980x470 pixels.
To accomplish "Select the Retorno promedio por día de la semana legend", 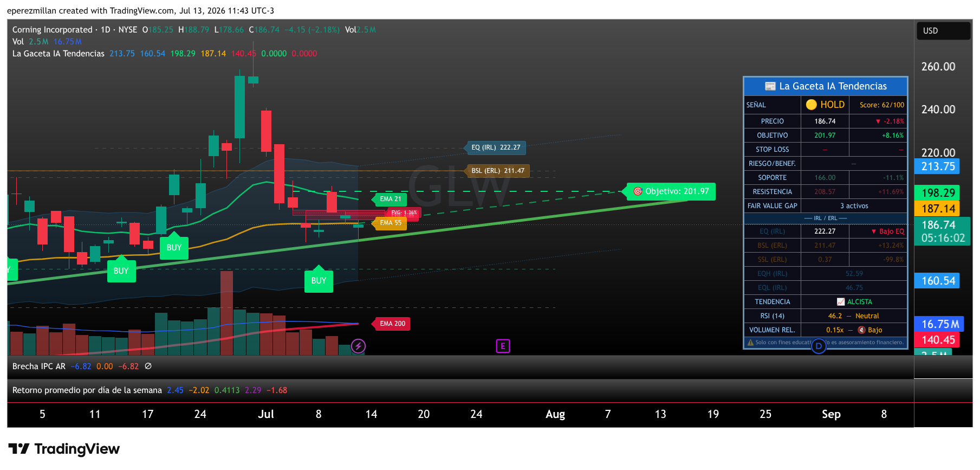I will (87, 390).
